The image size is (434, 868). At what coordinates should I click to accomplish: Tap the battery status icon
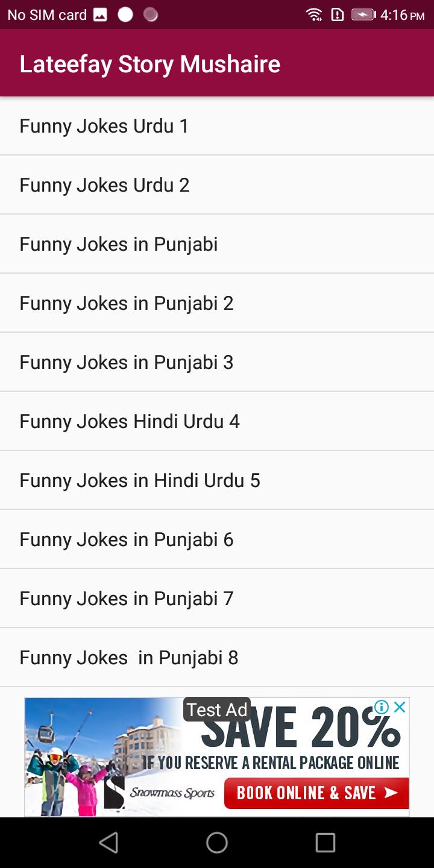(363, 14)
